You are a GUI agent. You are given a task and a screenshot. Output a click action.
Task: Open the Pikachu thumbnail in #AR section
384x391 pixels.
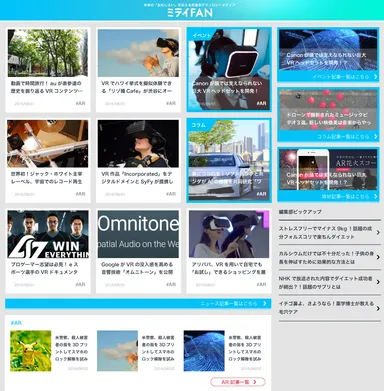31,351
